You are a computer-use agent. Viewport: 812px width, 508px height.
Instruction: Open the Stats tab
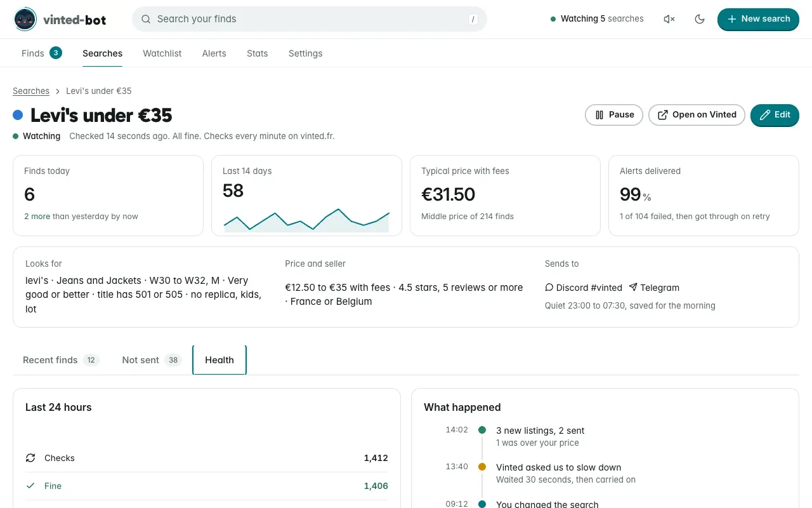tap(257, 53)
